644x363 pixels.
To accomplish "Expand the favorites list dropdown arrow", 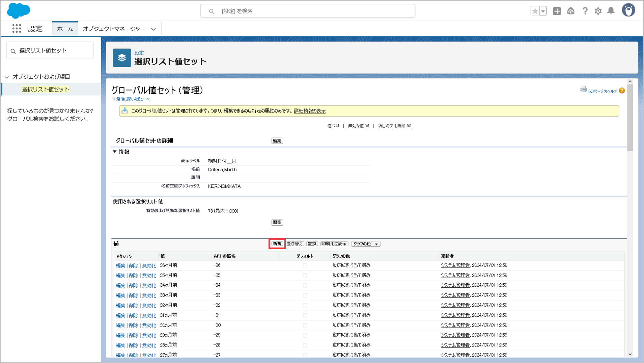I will click(x=543, y=11).
